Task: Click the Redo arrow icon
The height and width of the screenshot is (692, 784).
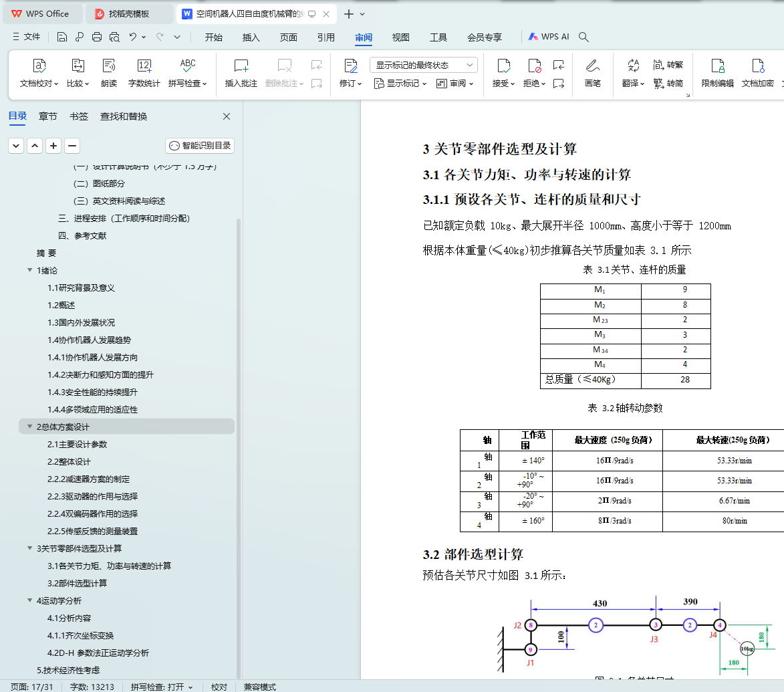Action: click(x=160, y=37)
